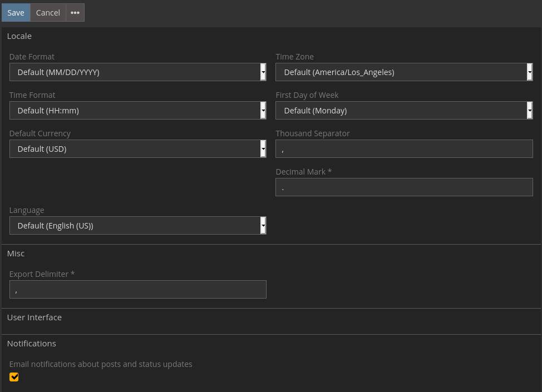Click the Default Currency dropdown arrow

[x=263, y=149]
